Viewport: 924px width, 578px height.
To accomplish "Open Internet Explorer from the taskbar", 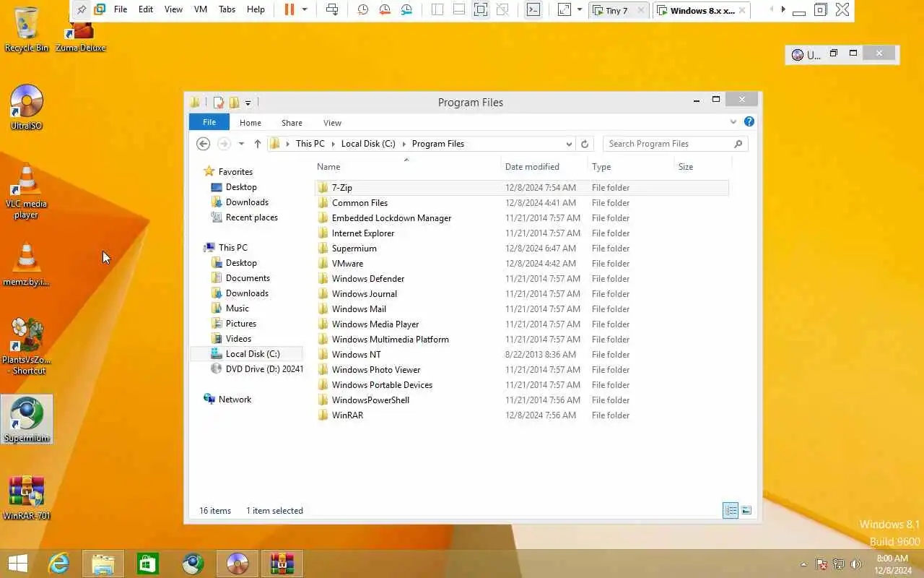I will [58, 564].
